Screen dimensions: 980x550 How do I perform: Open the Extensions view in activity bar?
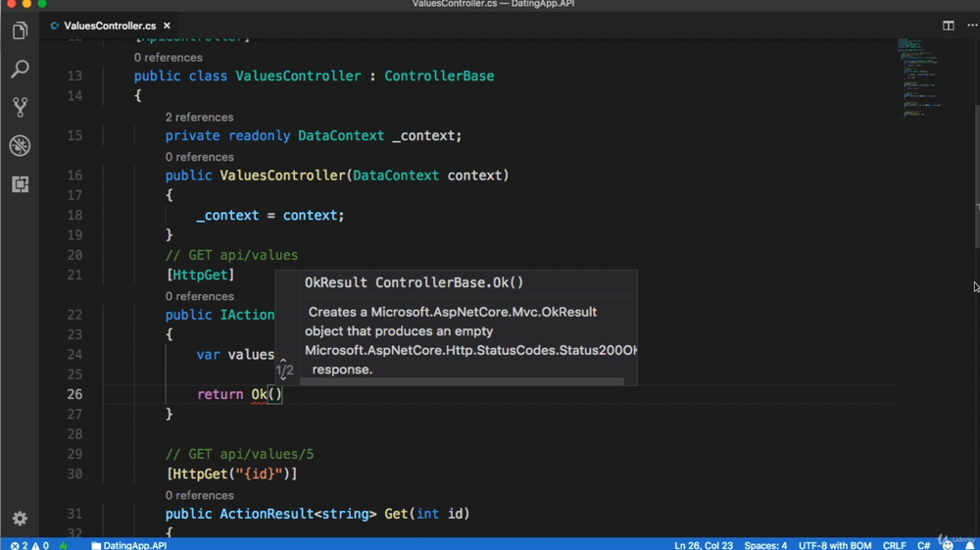pos(20,184)
